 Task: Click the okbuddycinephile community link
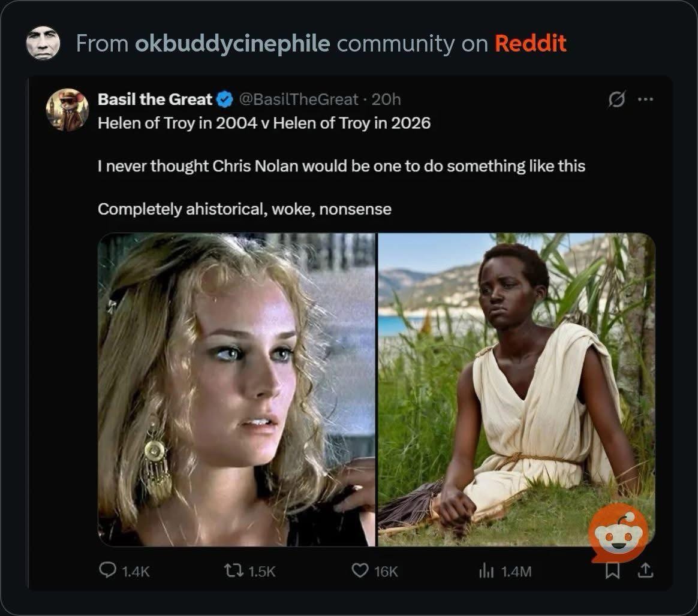tap(233, 44)
